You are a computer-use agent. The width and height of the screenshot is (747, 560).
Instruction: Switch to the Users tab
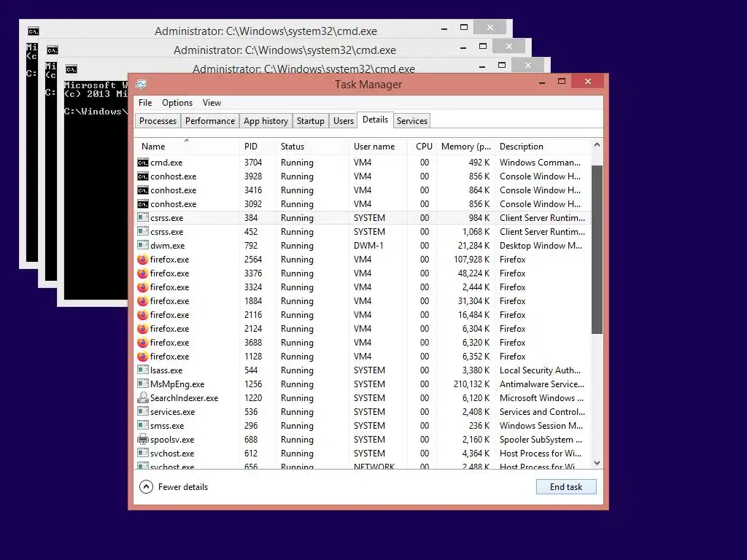344,121
